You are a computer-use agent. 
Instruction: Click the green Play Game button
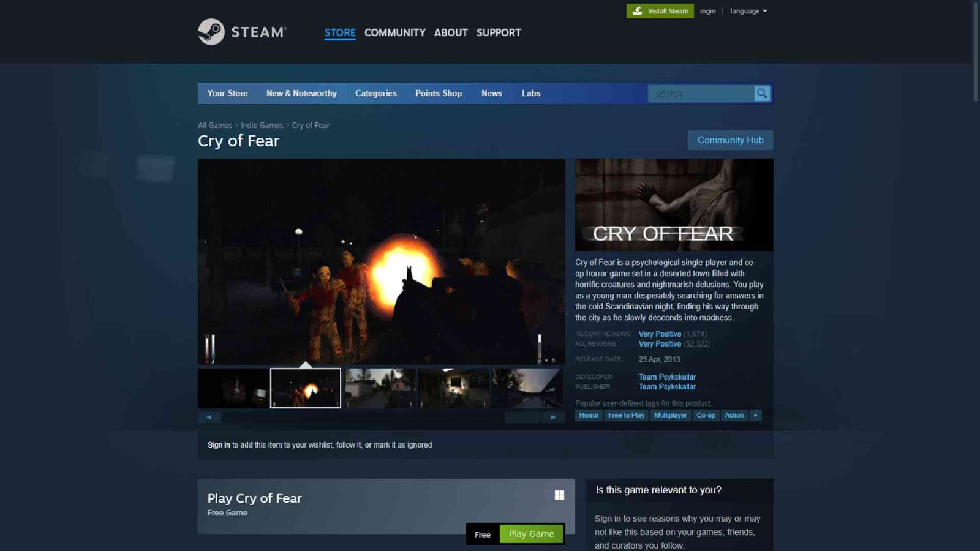coord(532,534)
